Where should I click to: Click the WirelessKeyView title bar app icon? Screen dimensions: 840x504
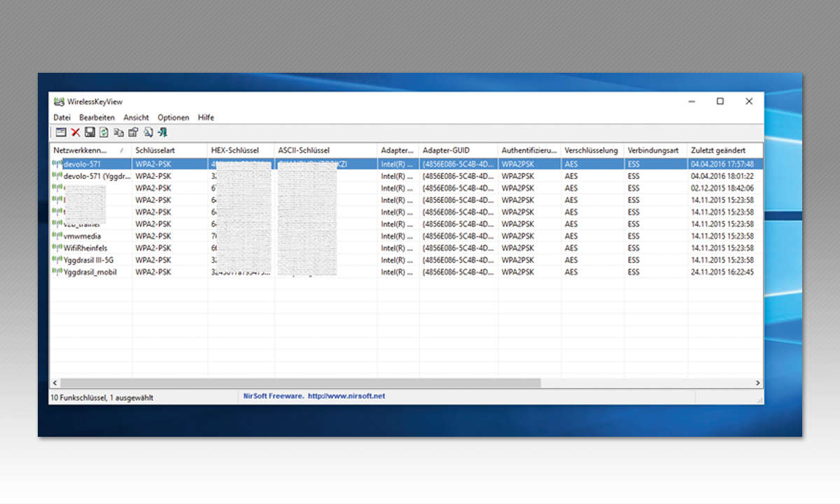click(59, 101)
